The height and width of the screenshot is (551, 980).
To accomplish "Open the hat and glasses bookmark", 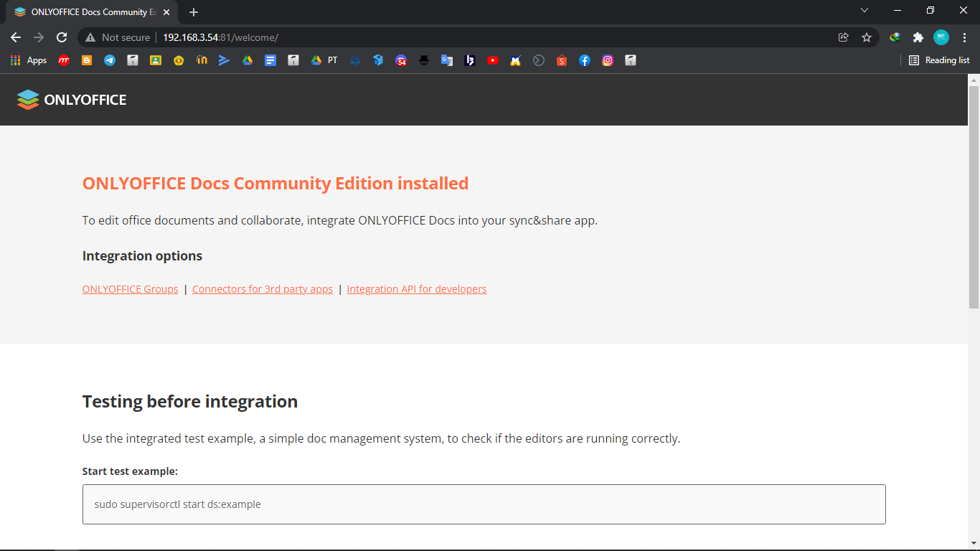I will pos(424,60).
